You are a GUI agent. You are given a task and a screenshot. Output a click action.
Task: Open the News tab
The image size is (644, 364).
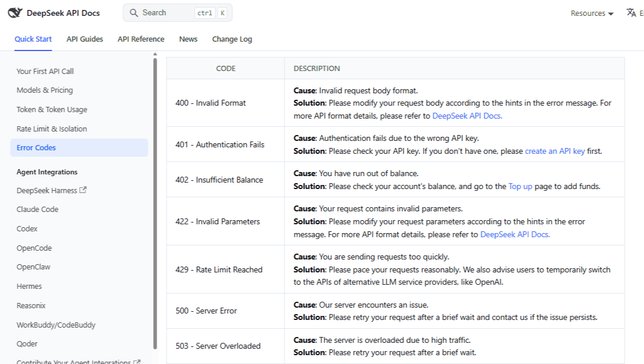(188, 39)
